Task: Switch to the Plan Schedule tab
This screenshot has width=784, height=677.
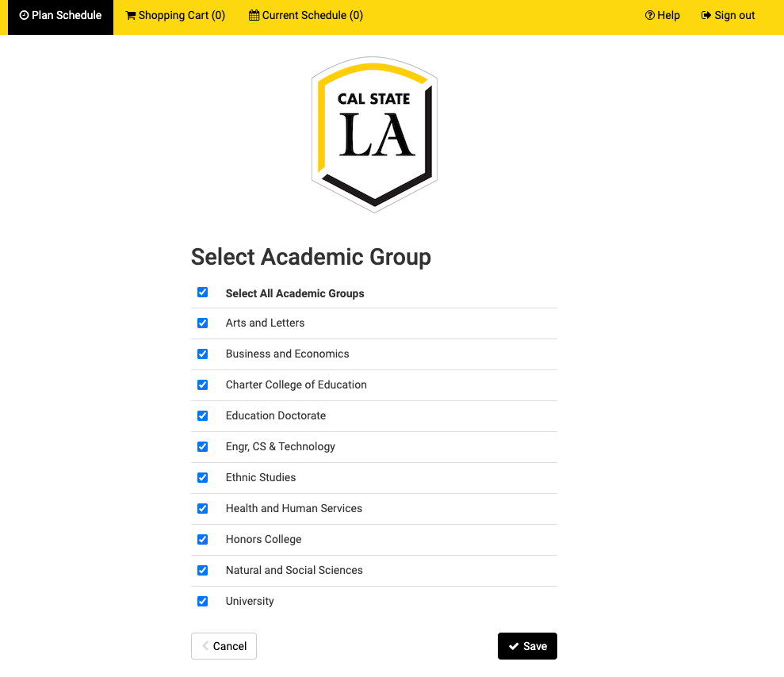Action: point(59,15)
